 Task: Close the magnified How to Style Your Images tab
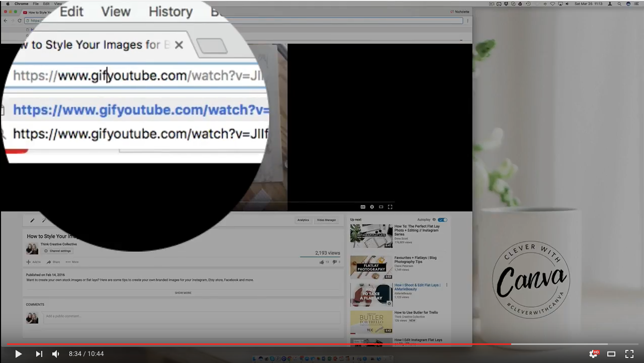point(178,45)
